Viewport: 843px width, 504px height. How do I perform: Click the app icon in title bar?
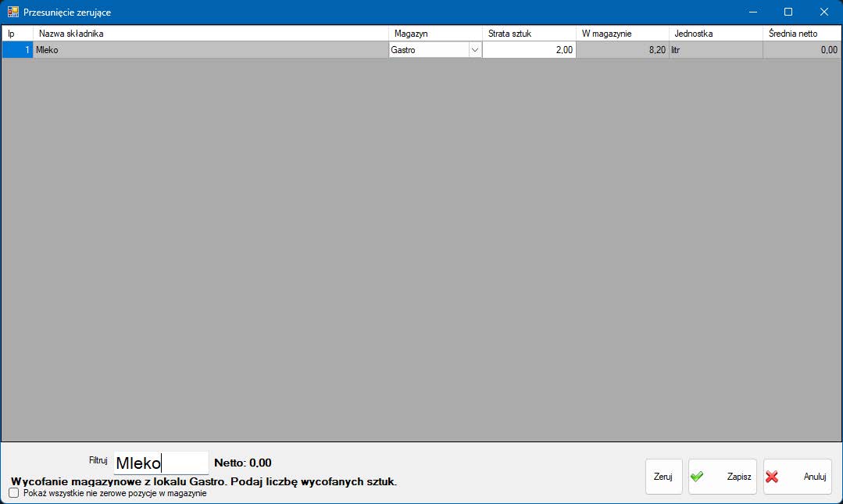point(13,12)
